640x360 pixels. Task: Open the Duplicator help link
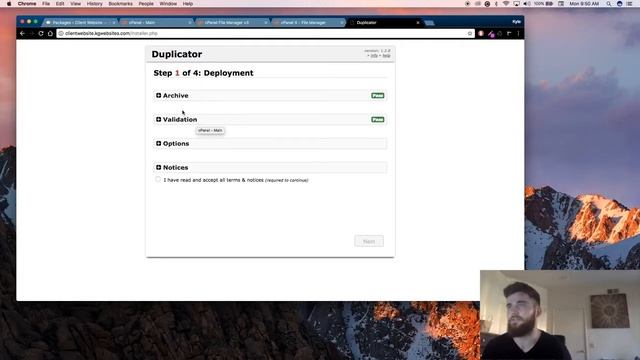(386, 56)
